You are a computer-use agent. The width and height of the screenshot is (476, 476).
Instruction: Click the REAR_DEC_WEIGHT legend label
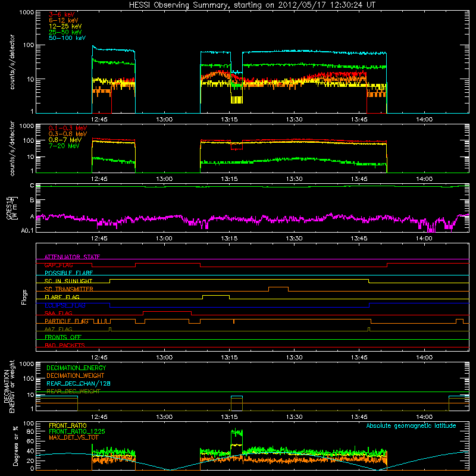click(x=73, y=392)
